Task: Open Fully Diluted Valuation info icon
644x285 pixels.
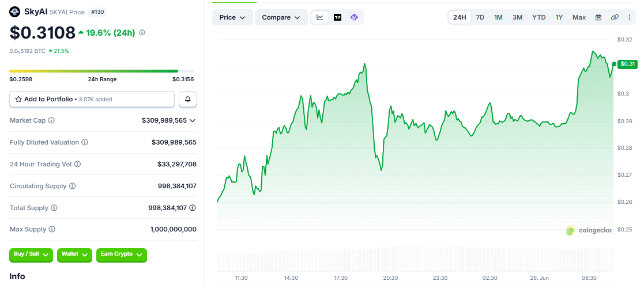Action: pos(85,142)
